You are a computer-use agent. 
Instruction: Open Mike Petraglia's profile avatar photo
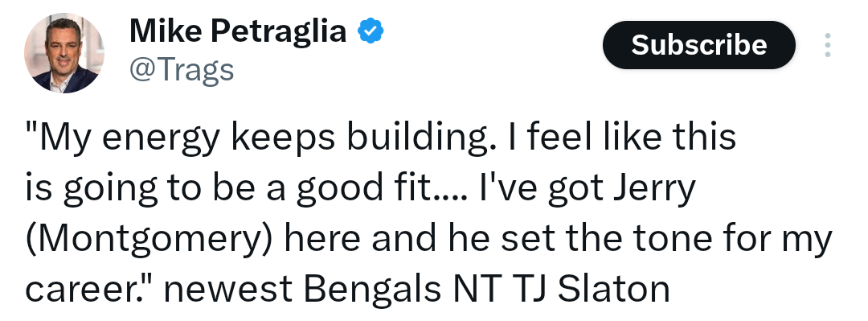point(64,53)
